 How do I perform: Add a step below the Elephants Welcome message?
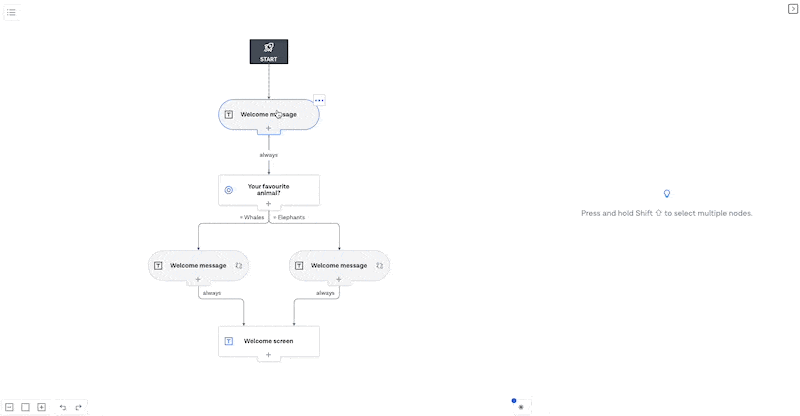tap(339, 279)
